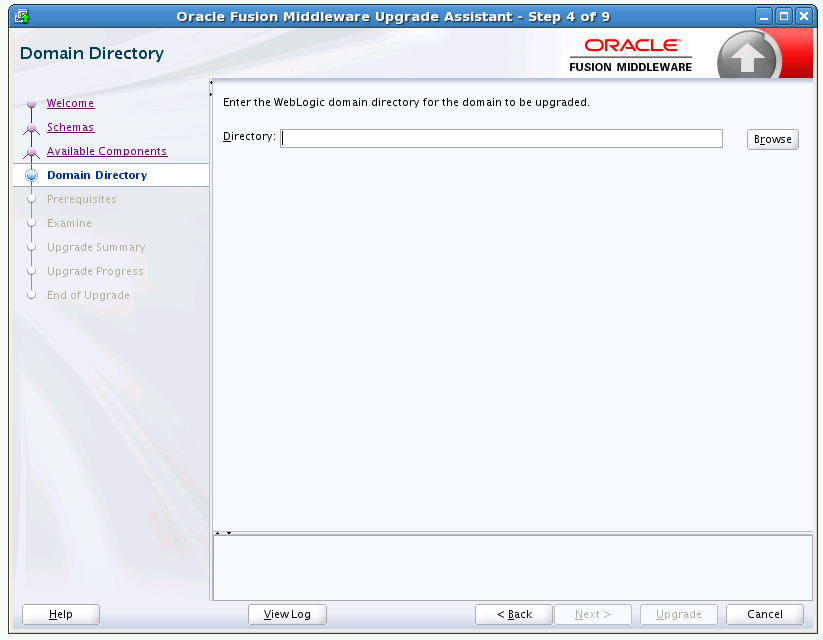The height and width of the screenshot is (640, 823).
Task: Navigate to Available Components step link
Action: (x=107, y=151)
